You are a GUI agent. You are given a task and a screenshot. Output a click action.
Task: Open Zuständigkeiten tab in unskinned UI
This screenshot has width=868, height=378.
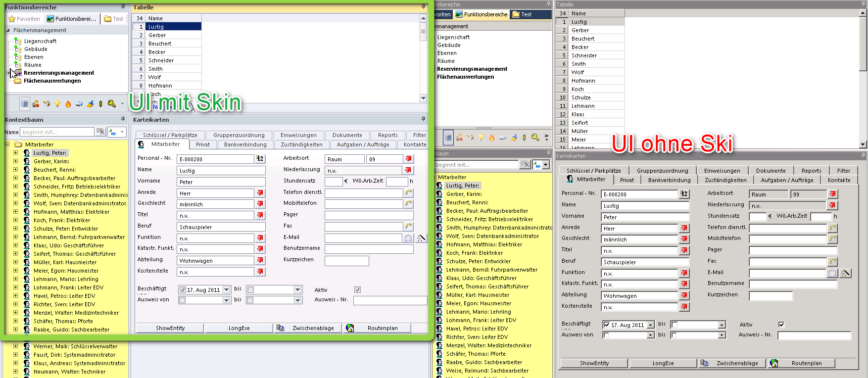726,180
